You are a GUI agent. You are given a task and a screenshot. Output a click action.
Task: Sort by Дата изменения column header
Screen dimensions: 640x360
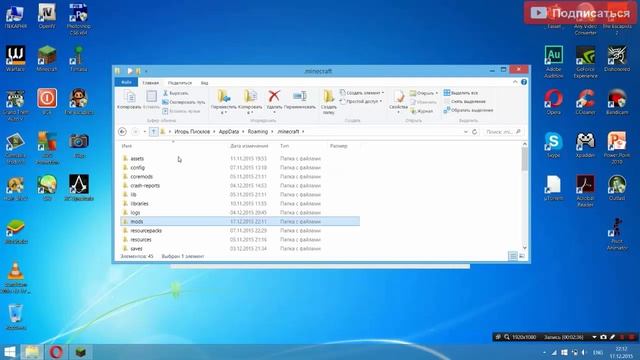[249, 146]
